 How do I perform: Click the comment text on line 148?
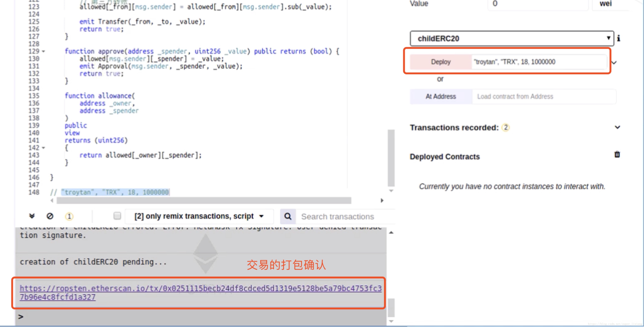pos(110,192)
